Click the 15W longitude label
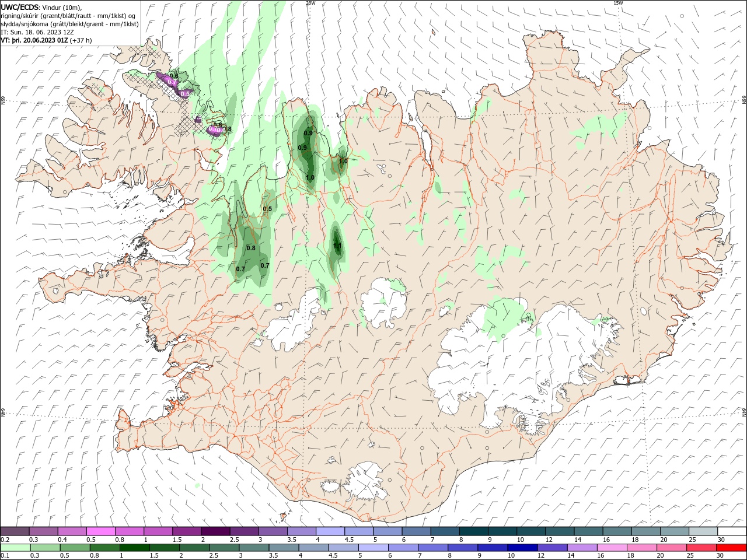 pyautogui.click(x=618, y=3)
